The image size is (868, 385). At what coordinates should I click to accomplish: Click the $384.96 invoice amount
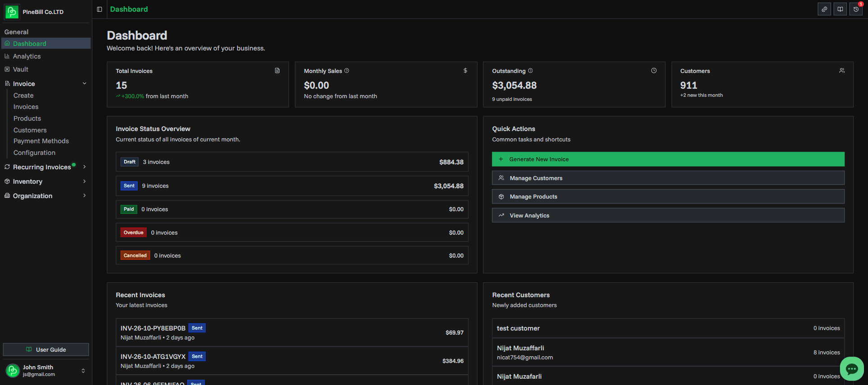pos(453,361)
